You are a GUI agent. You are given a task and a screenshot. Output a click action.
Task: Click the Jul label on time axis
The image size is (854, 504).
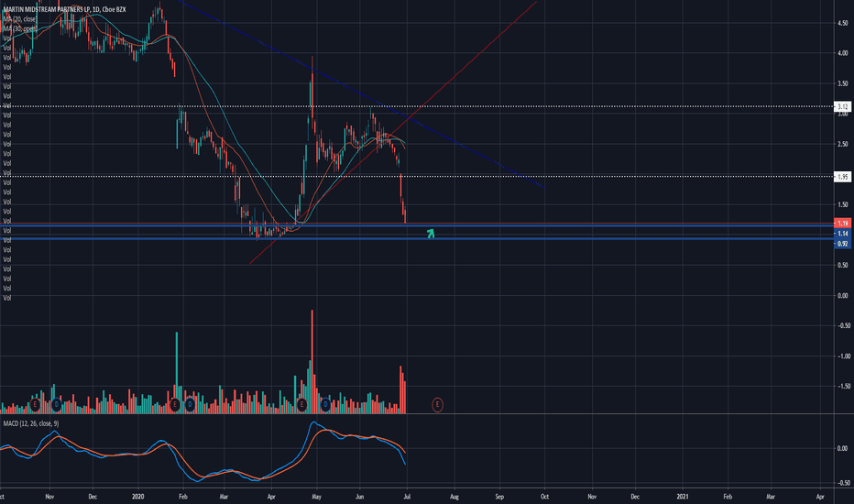pos(406,497)
